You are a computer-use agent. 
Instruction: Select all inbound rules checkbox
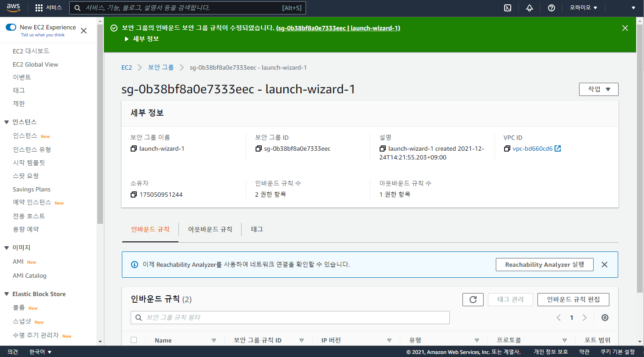(134, 340)
